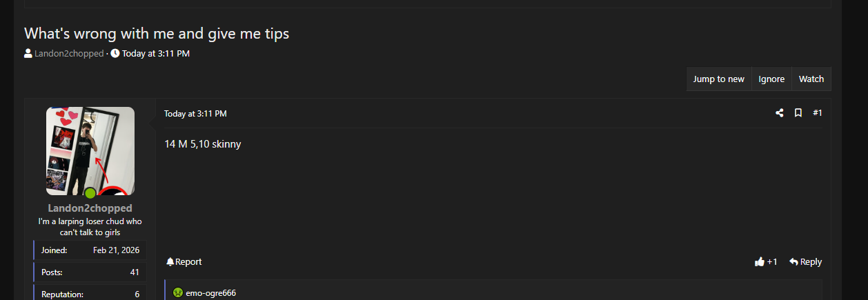
Task: Click the Reputation value in the user stats
Action: (137, 294)
